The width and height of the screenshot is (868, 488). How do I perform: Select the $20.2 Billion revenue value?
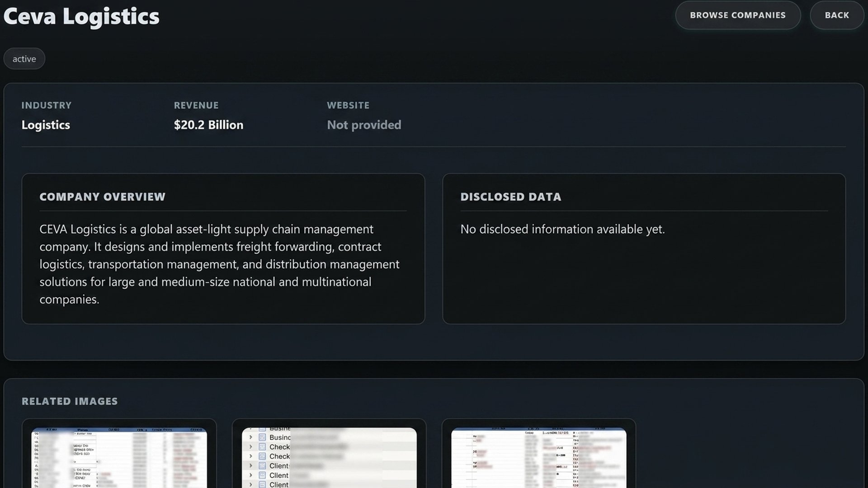[208, 125]
